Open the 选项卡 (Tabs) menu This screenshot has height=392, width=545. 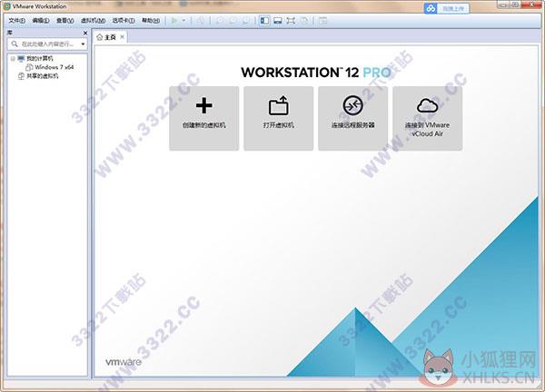(x=124, y=21)
